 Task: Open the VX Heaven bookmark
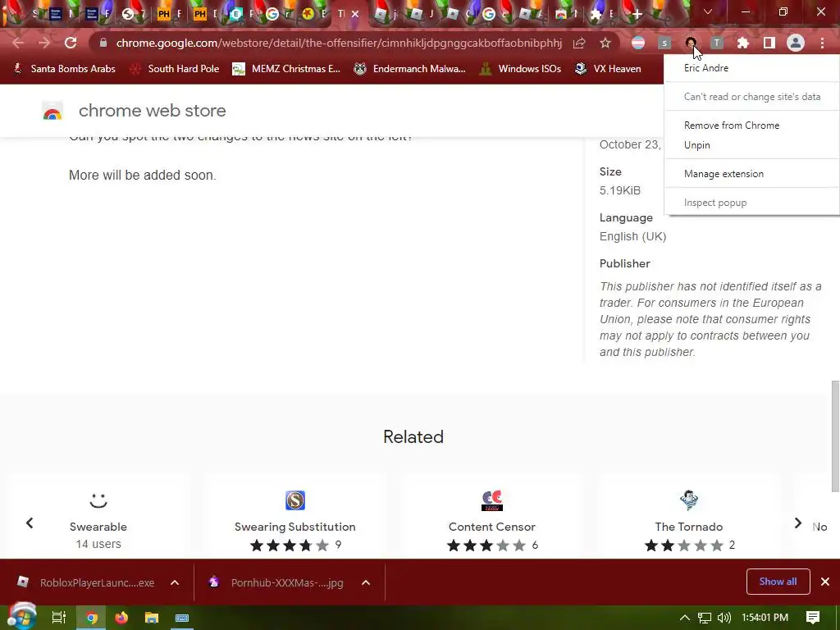coord(608,69)
